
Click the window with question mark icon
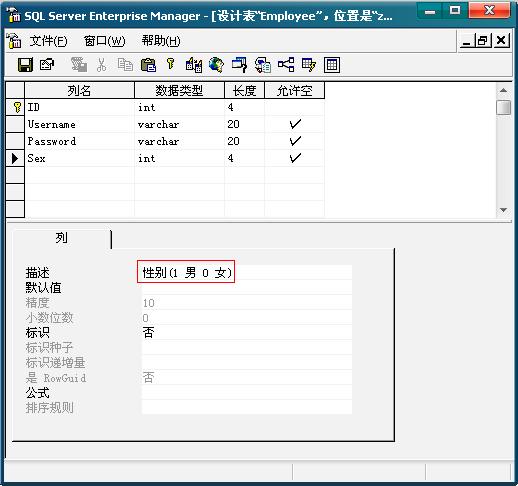[x=239, y=65]
